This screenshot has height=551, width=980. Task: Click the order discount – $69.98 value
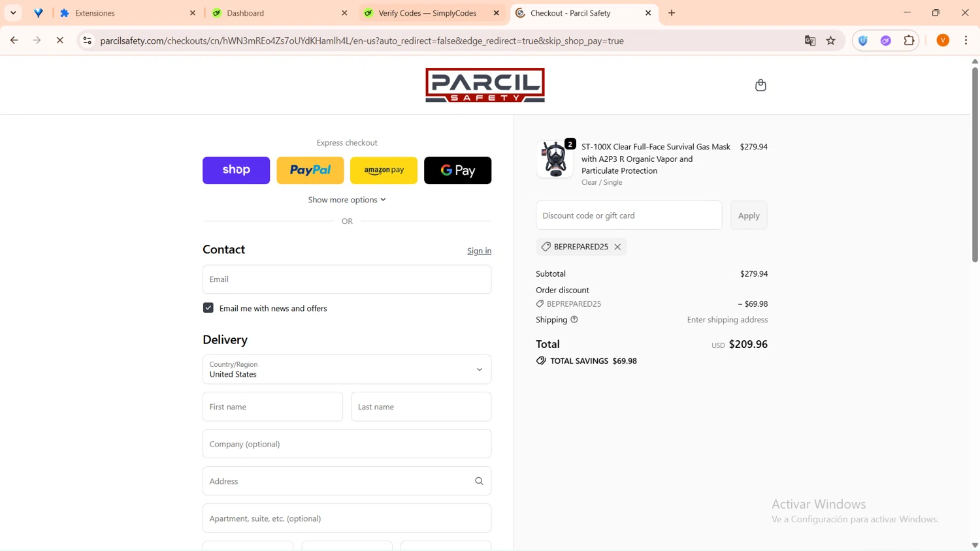click(x=753, y=304)
